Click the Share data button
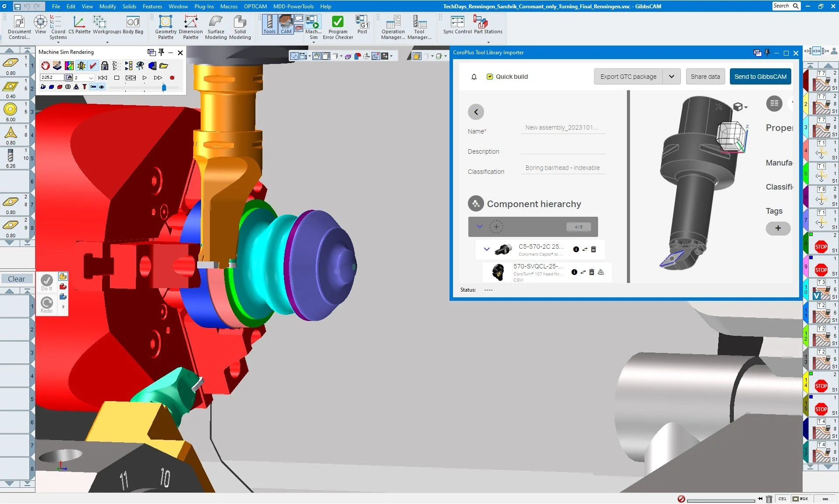839x504 pixels. pyautogui.click(x=704, y=76)
